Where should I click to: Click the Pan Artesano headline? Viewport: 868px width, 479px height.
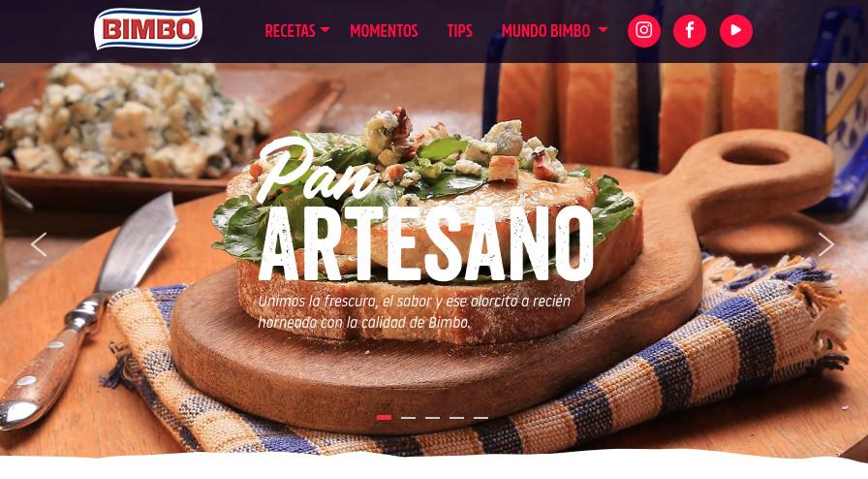click(x=425, y=211)
